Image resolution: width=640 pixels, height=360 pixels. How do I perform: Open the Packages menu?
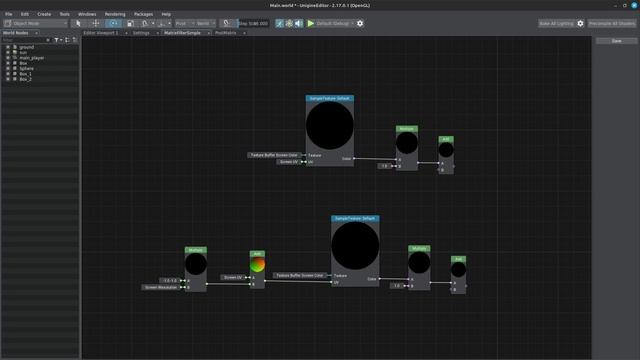[143, 14]
